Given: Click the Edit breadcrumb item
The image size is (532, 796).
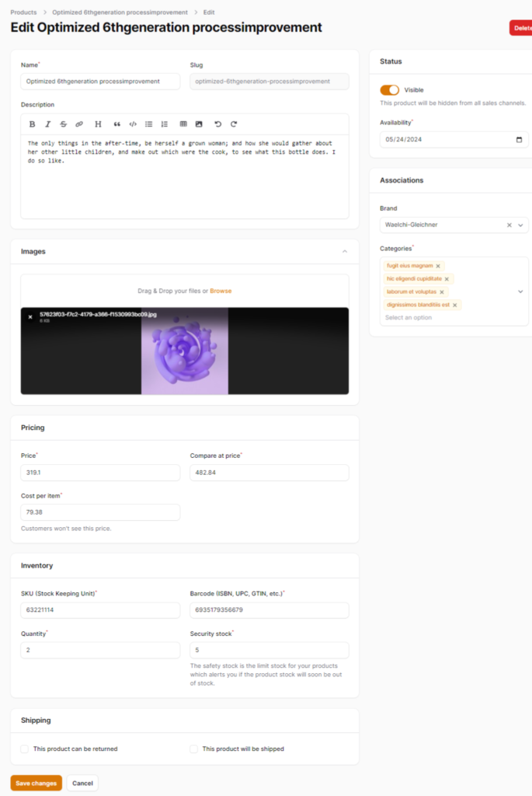Looking at the screenshot, I should pos(209,12).
